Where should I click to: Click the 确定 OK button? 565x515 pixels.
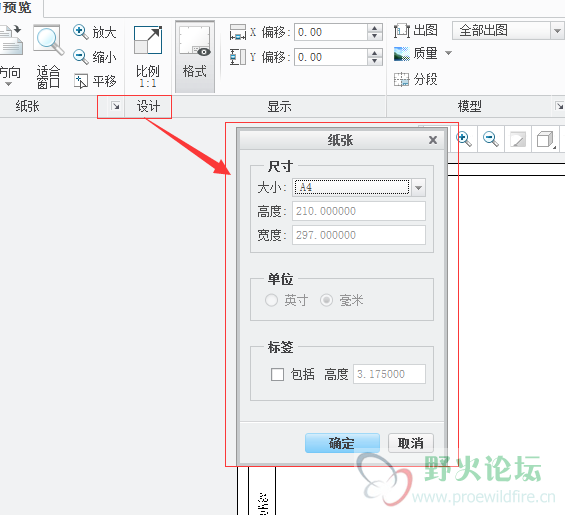pos(342,443)
